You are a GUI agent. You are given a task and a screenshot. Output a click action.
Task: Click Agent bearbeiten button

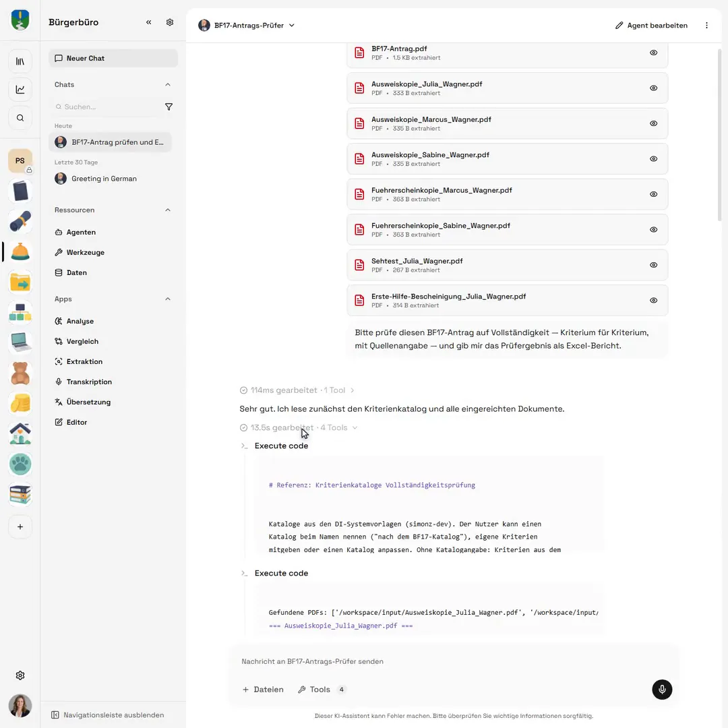tap(651, 26)
